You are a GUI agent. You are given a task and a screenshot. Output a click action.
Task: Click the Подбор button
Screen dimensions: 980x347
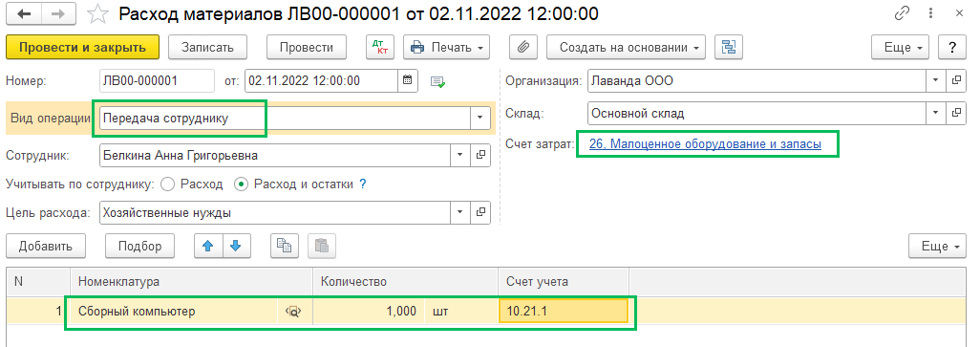click(x=140, y=246)
